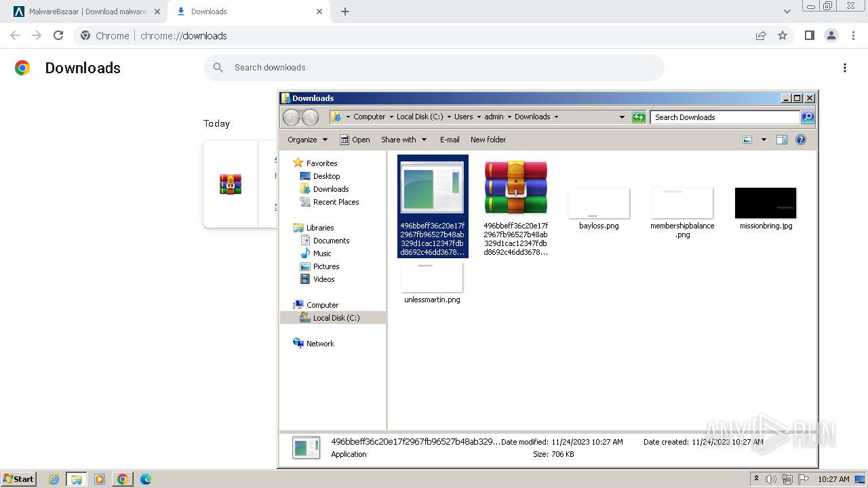Click the Explorer Back navigation arrow

(x=291, y=117)
